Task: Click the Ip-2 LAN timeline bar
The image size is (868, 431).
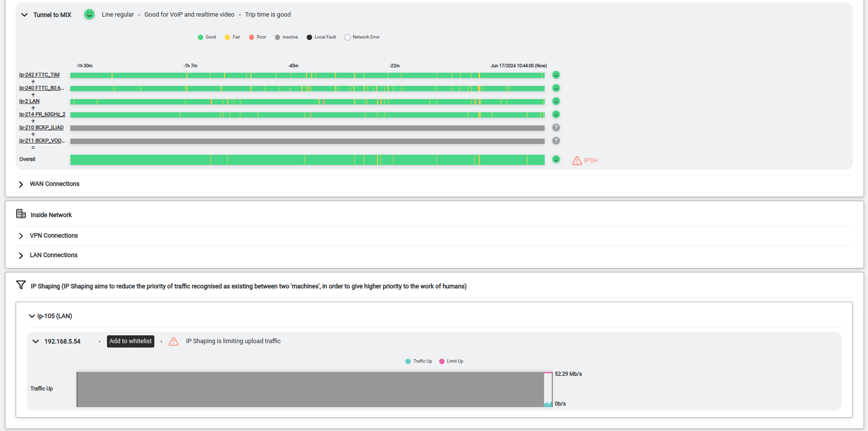Action: 307,102
